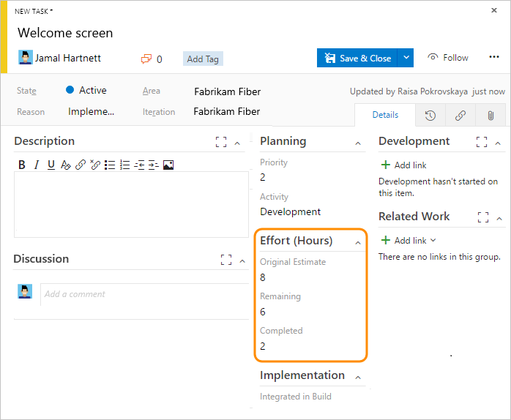Open the Attachments paperclip tab
Viewport: 511px width, 420px height.
pyautogui.click(x=491, y=116)
